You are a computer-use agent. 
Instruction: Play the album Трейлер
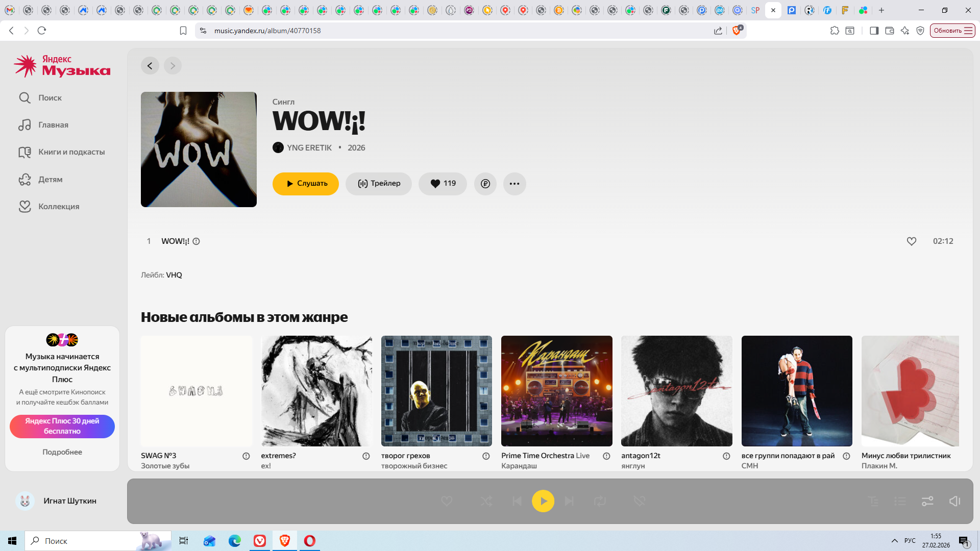click(378, 184)
